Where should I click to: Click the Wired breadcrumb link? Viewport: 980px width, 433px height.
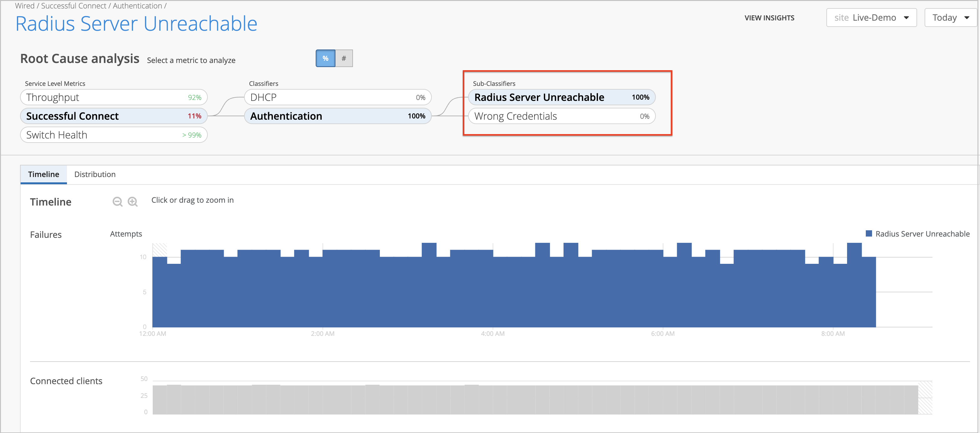[x=25, y=6]
